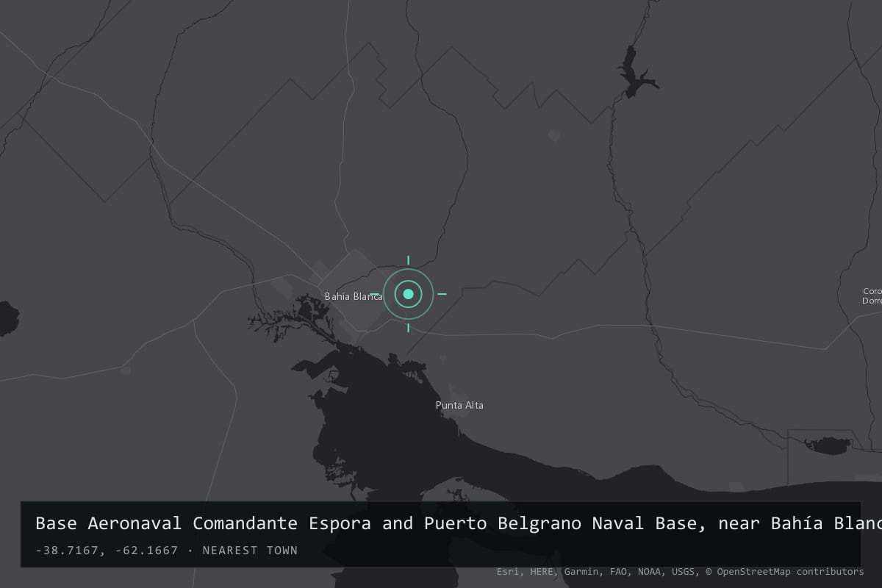This screenshot has width=882, height=588.
Task: Click the NEAREST TOWN caption text
Action: pyautogui.click(x=250, y=550)
